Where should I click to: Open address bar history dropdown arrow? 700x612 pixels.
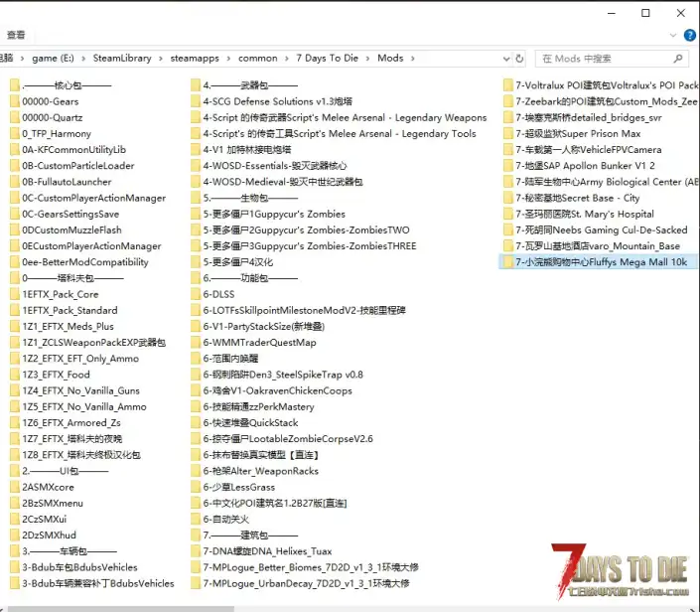pos(506,59)
